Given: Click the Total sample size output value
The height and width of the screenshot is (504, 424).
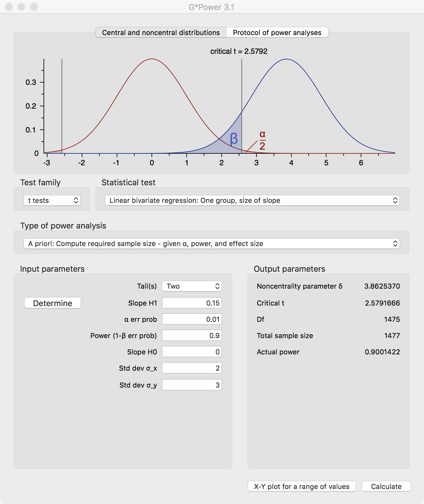Looking at the screenshot, I should coord(392,336).
